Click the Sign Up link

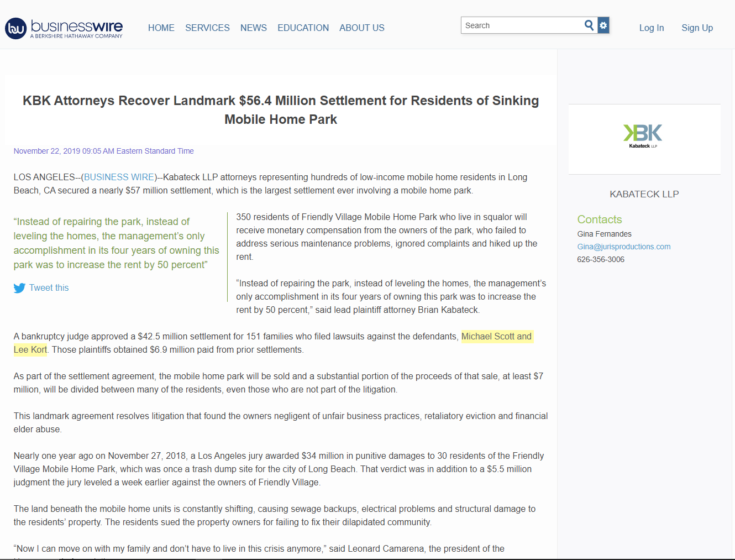[697, 28]
